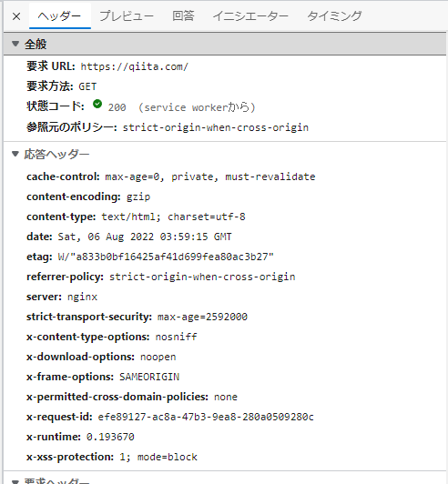
Task: Open the タイミング tab
Action: 334,16
